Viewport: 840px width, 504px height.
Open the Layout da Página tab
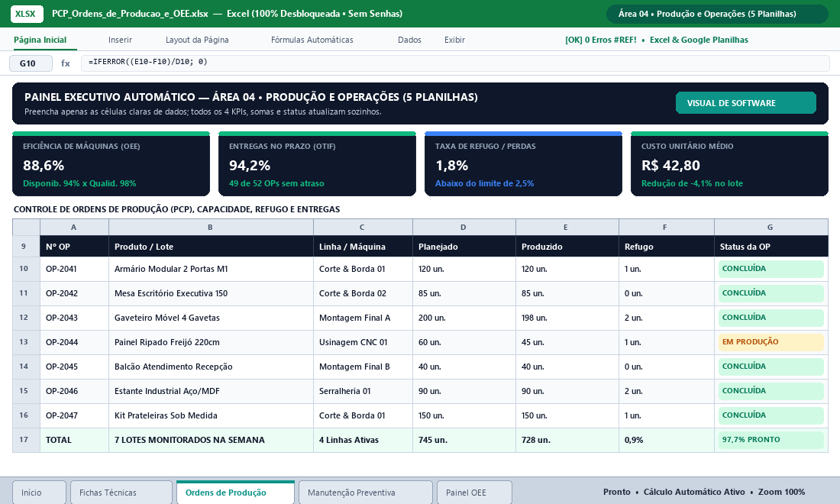(197, 40)
